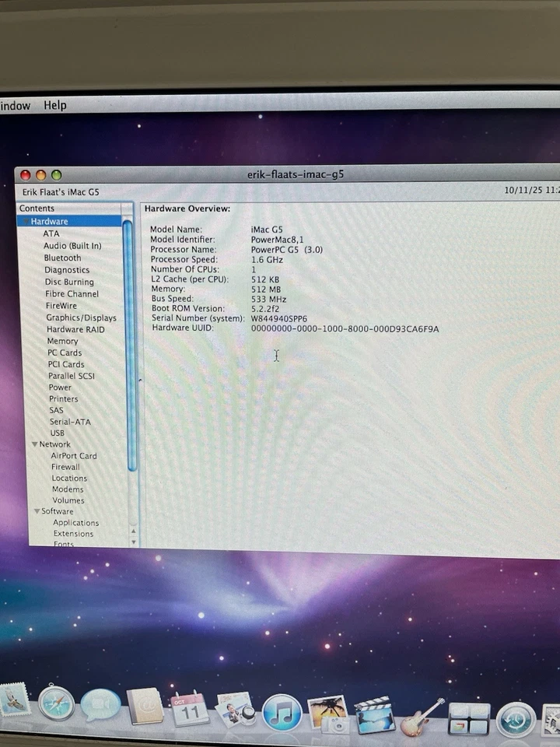Click the Contents column header
560x747 pixels.
click(x=69, y=209)
